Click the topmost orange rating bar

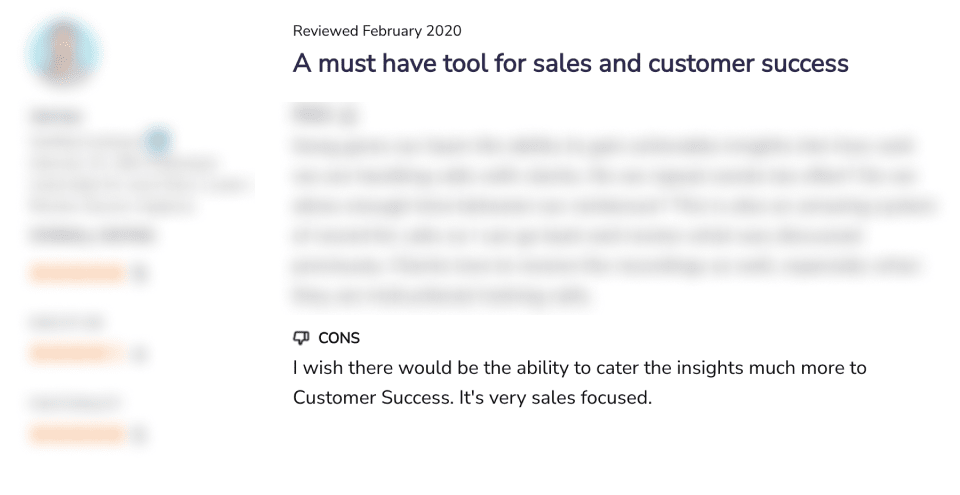tap(77, 273)
